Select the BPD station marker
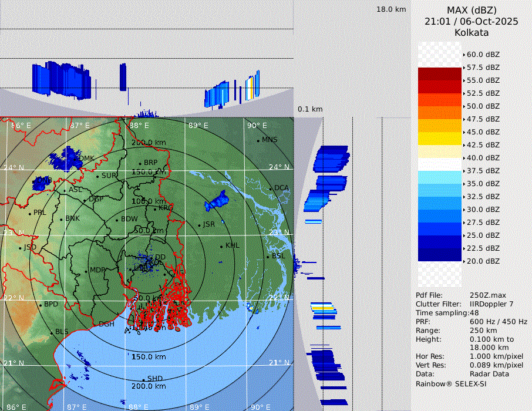 point(40,305)
